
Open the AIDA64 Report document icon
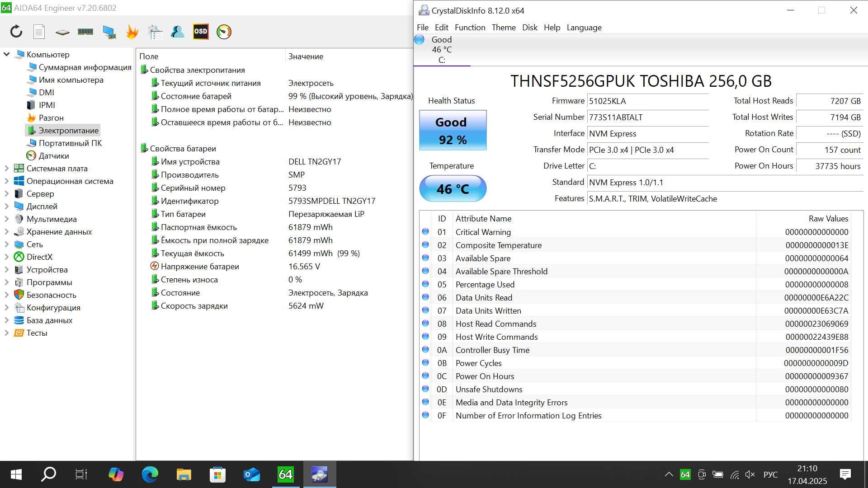(x=39, y=32)
